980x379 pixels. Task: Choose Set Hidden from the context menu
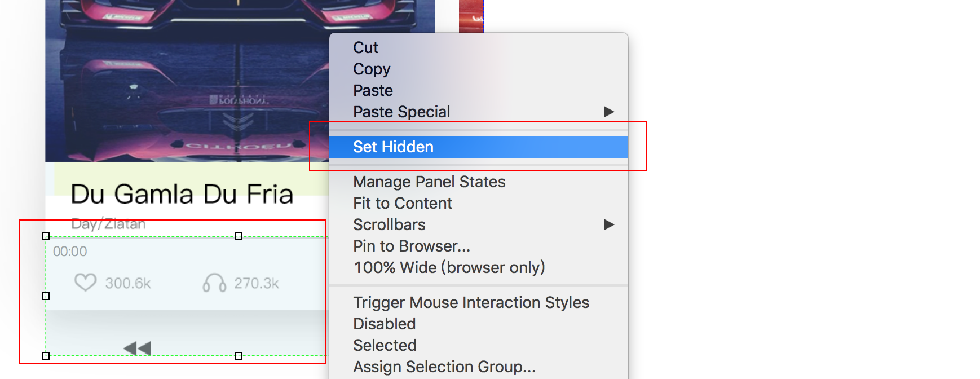point(394,147)
